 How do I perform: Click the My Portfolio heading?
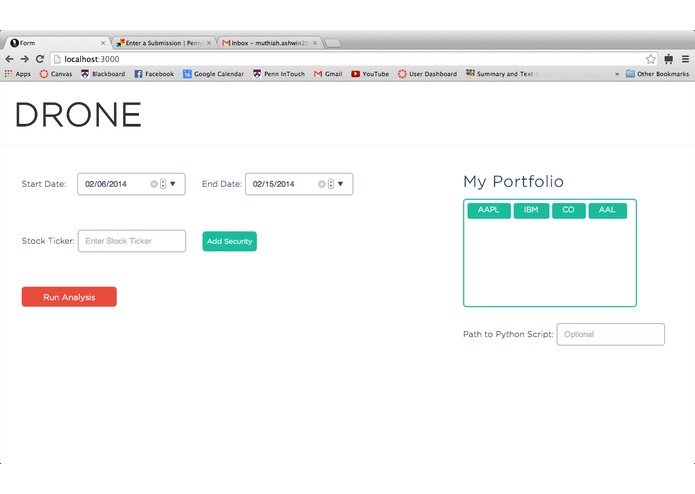click(x=513, y=181)
